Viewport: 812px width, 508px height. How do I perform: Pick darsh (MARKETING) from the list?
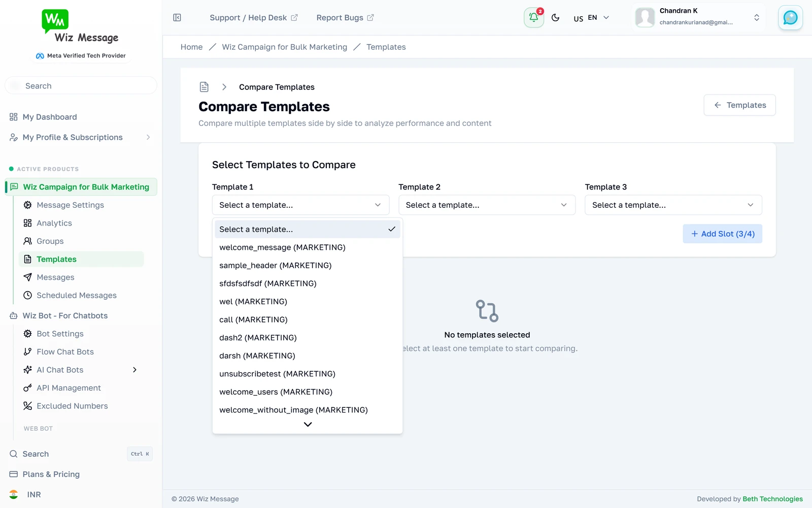point(308,355)
